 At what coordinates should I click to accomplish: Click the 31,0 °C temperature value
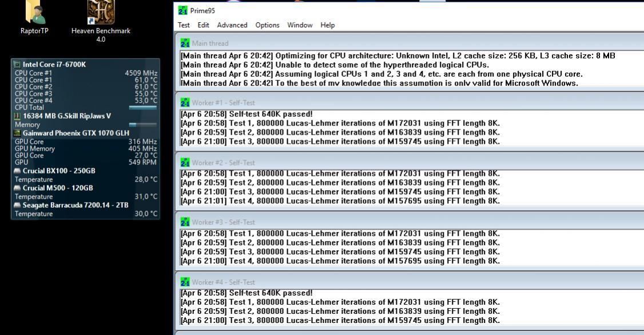pyautogui.click(x=146, y=197)
